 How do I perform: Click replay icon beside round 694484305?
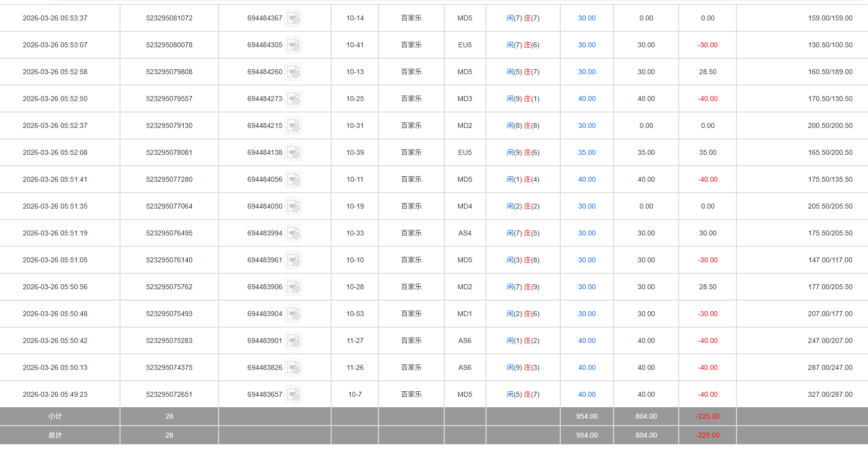point(293,45)
